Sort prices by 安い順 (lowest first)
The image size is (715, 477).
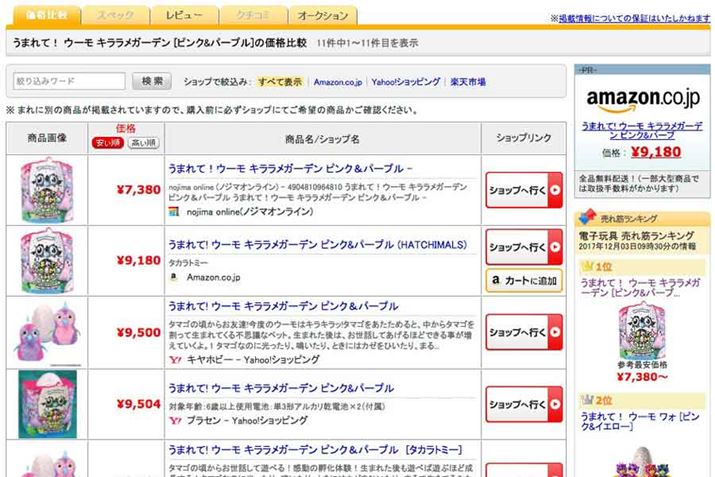click(x=107, y=143)
